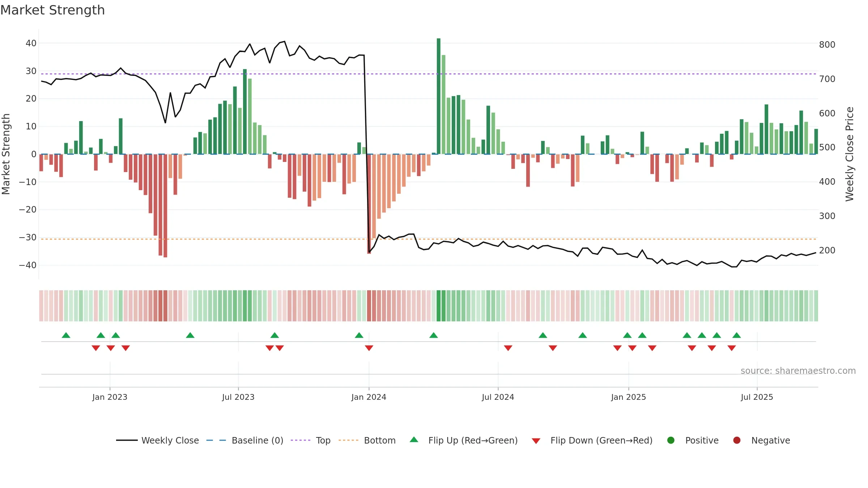Toggle the Weekly Close legend entry
Viewport: 868px width, 488px height.
pos(158,440)
